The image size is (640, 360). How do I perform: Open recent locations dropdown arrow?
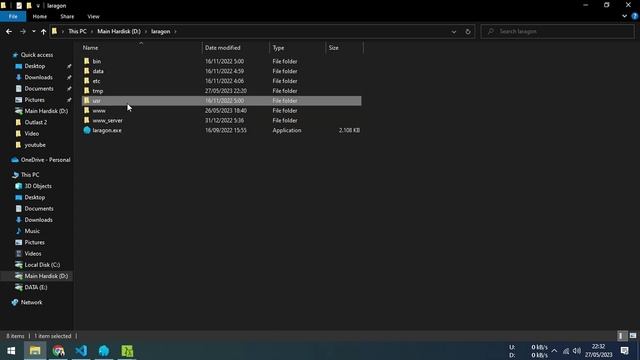coord(33,31)
